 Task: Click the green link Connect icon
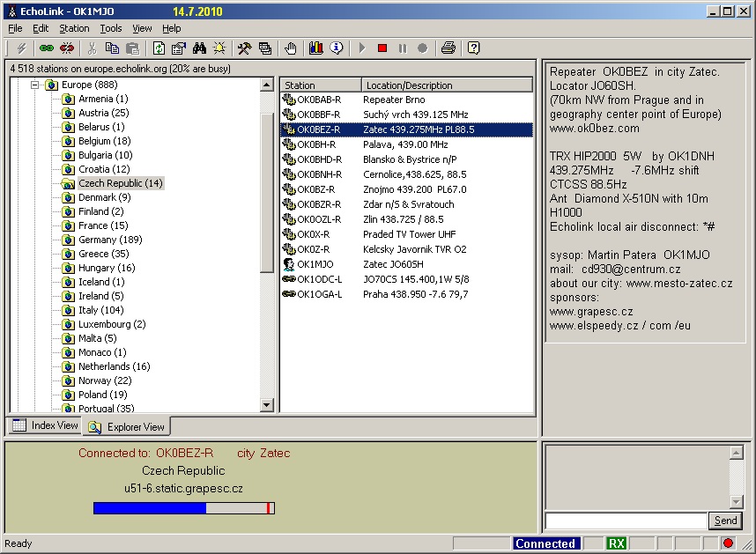point(47,48)
